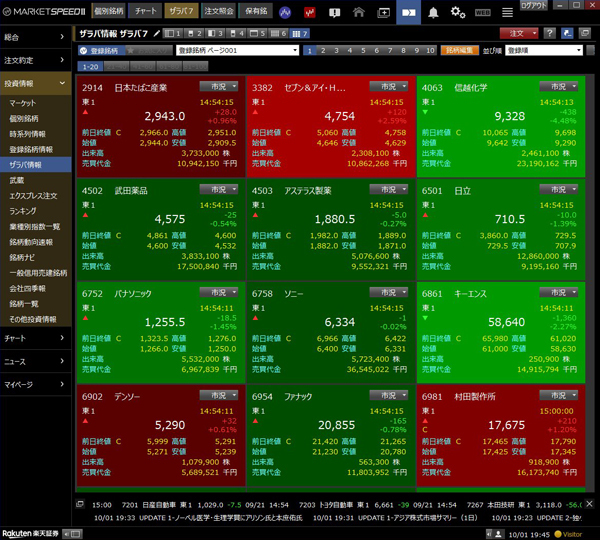Open the blue round chart icon
The image size is (600, 540).
285,12
